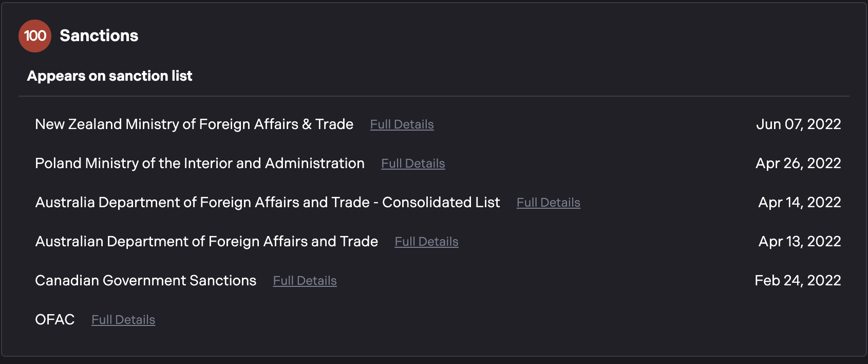Click the Jun 07, 2022 date

(x=798, y=124)
